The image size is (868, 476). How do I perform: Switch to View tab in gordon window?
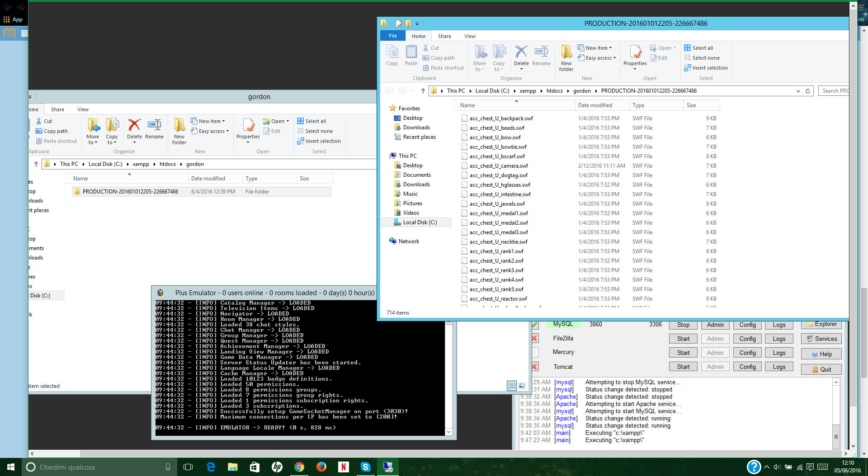point(83,109)
